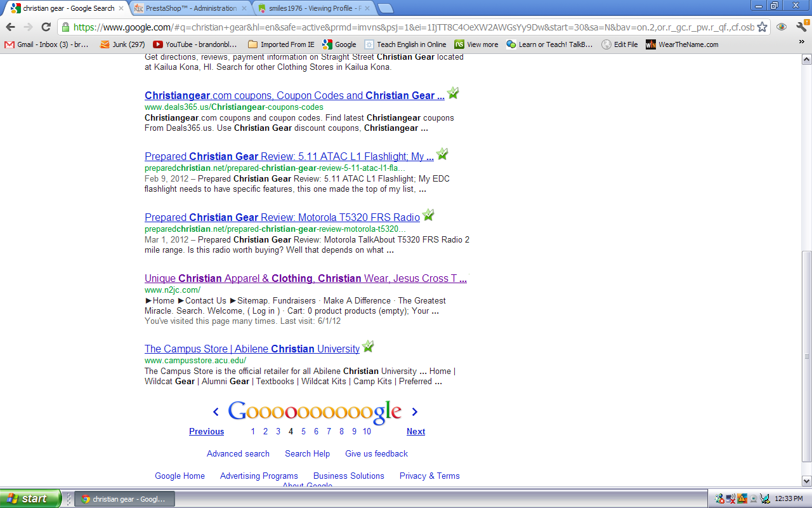Open the Edit File bookmark
The height and width of the screenshot is (508, 812).
coord(620,44)
